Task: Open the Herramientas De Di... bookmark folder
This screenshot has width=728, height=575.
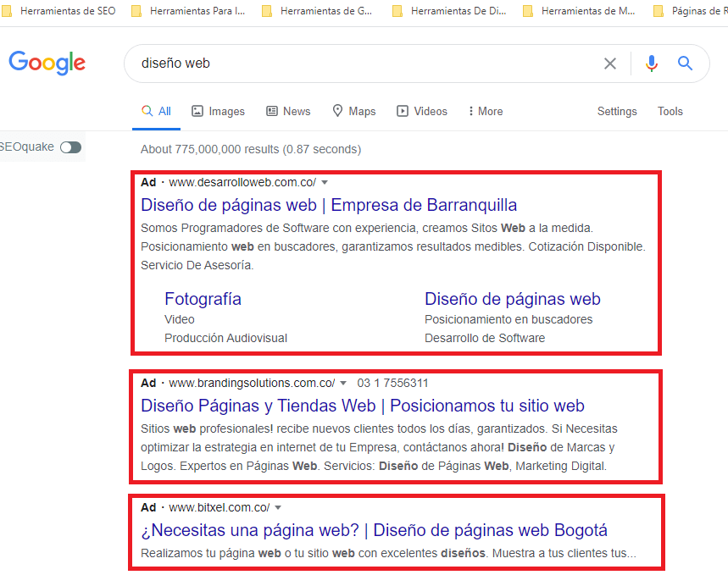Action: (x=449, y=11)
